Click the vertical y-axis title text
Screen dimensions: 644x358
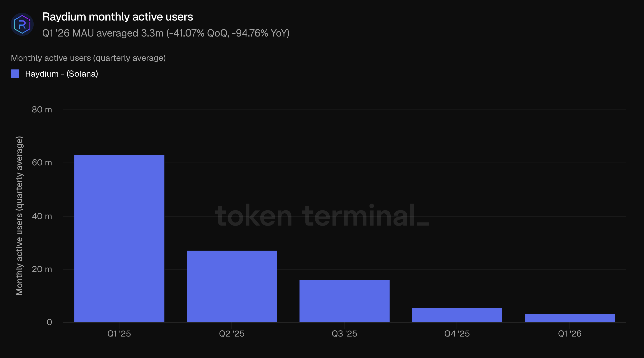19,216
